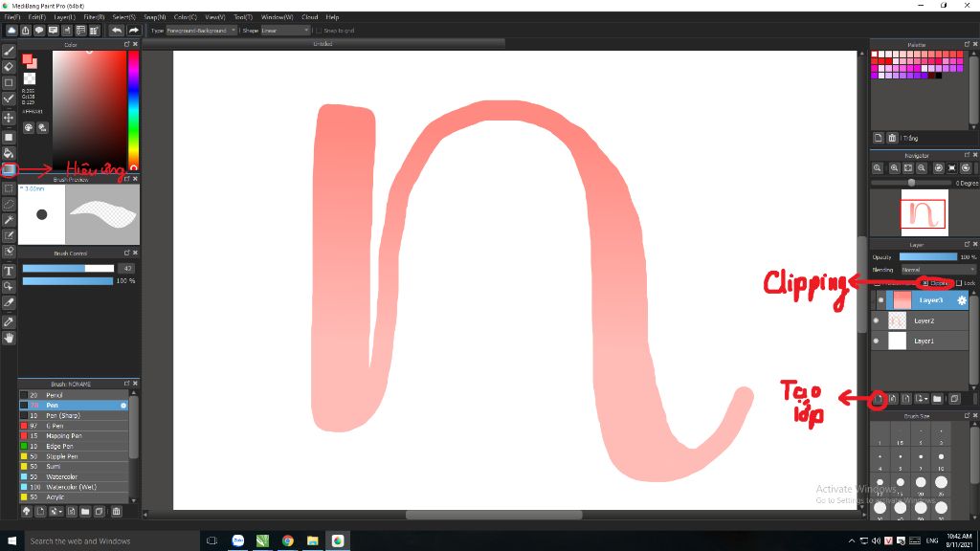Hide Layer2 visibility dot

(x=876, y=320)
